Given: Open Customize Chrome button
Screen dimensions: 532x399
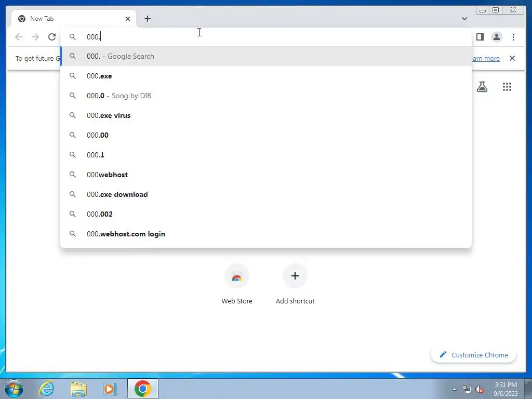Looking at the screenshot, I should click(x=473, y=355).
